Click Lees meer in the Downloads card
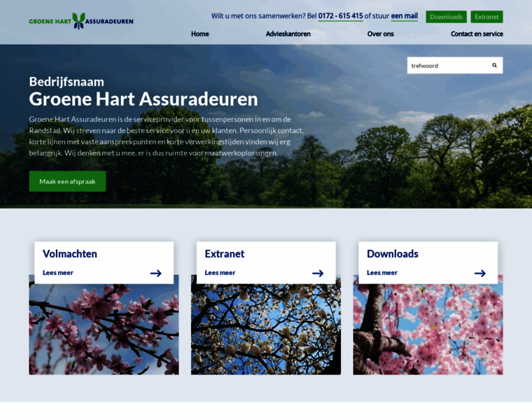Image resolution: width=532 pixels, height=420 pixels. click(382, 272)
